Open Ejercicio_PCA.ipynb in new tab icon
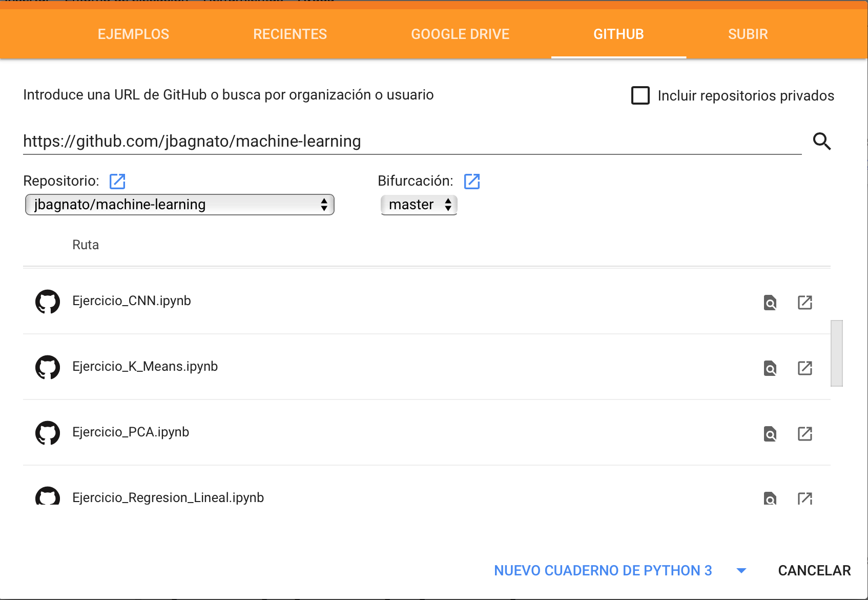868x600 pixels. pos(805,434)
